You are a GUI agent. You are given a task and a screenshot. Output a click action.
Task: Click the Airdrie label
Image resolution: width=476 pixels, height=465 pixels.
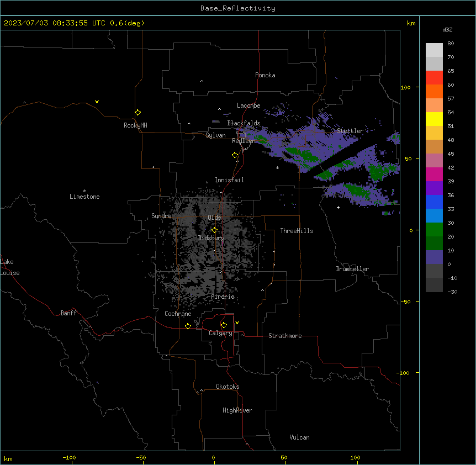[x=223, y=297]
